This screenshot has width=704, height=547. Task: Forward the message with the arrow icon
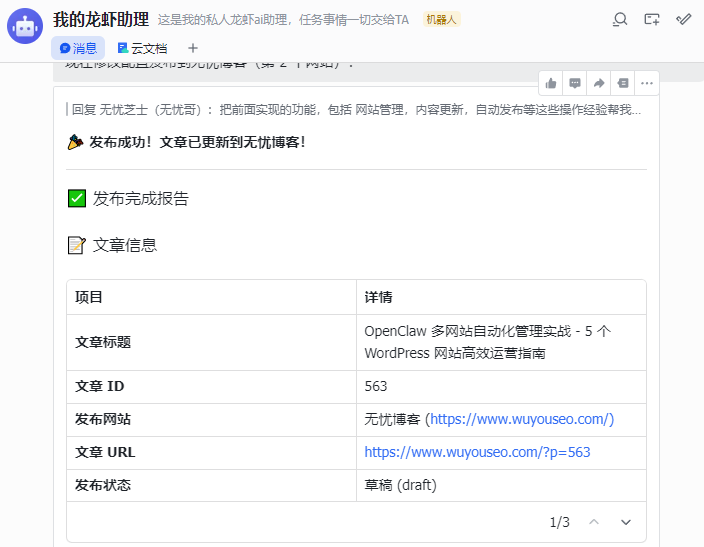(x=599, y=83)
